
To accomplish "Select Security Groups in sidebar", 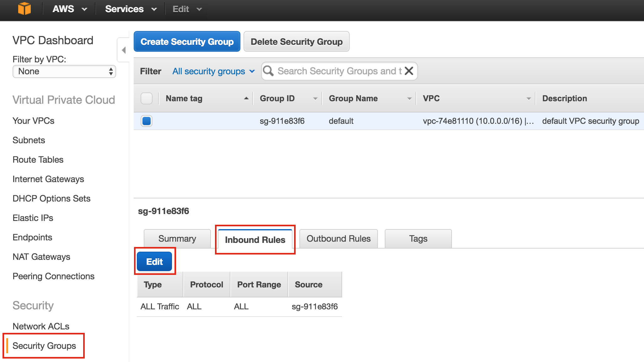I will coord(44,346).
